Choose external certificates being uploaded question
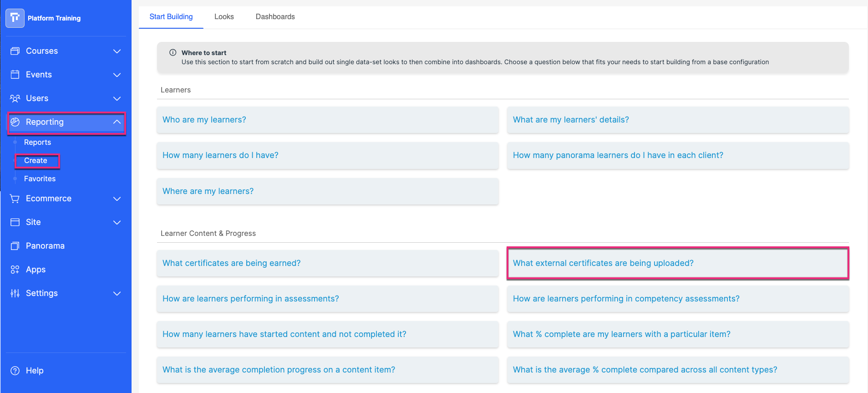 pos(678,263)
